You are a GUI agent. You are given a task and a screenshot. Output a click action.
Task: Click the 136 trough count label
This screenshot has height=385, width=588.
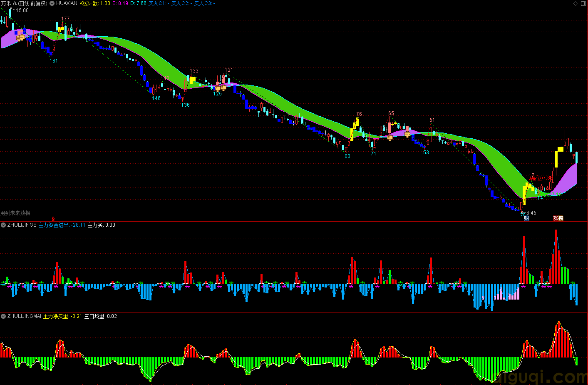click(x=185, y=105)
